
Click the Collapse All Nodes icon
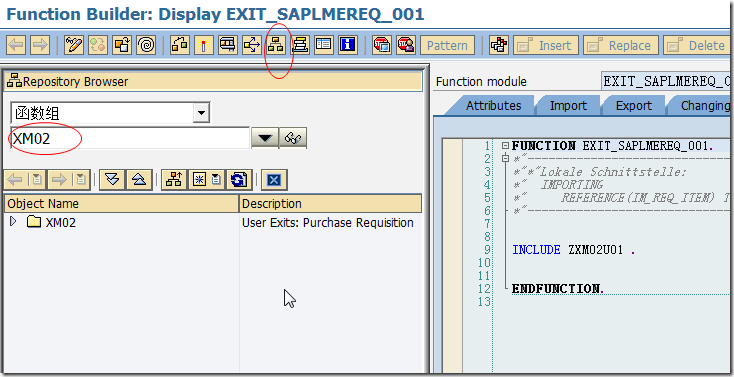coord(139,180)
